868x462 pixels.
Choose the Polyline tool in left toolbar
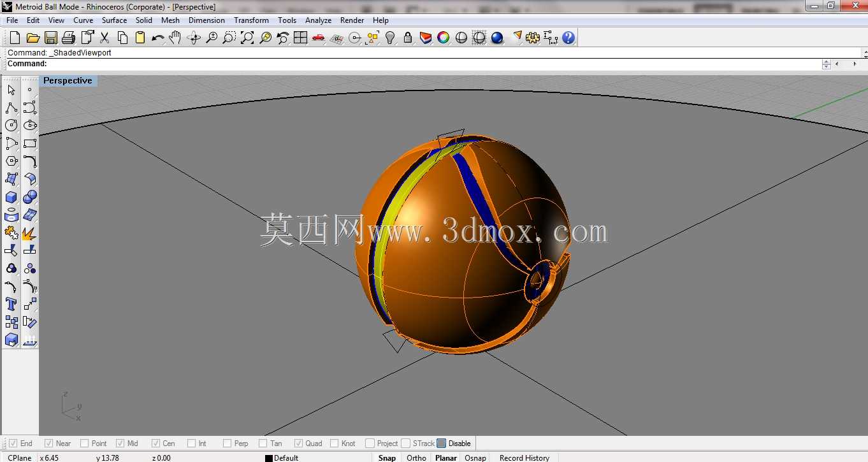tap(11, 108)
